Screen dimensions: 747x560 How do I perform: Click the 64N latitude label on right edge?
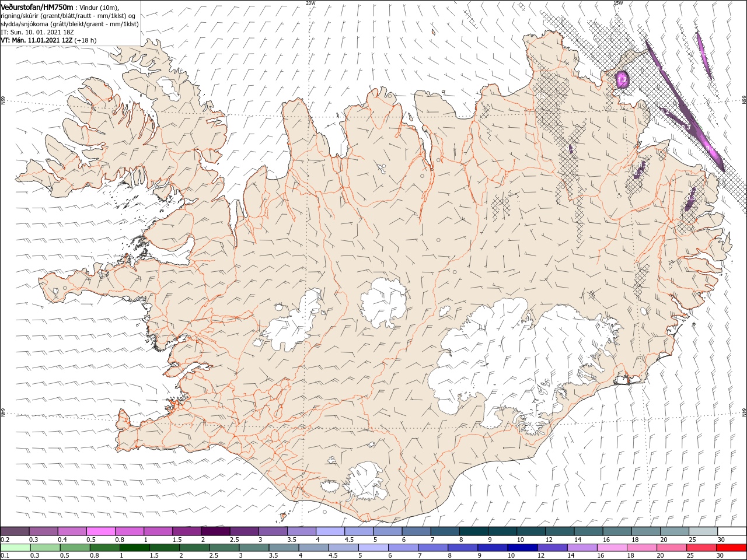coord(744,412)
